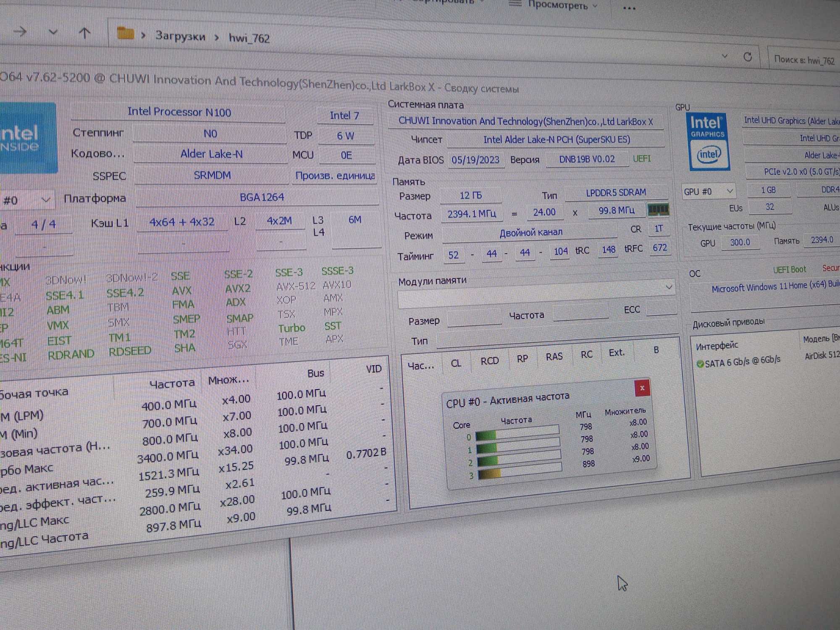840x630 pixels.
Task: Click the AVX2 feature flag
Action: pos(238,289)
